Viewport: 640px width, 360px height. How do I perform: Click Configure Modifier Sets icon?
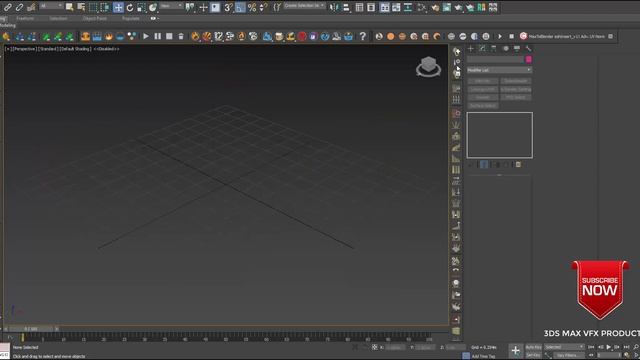tap(518, 165)
